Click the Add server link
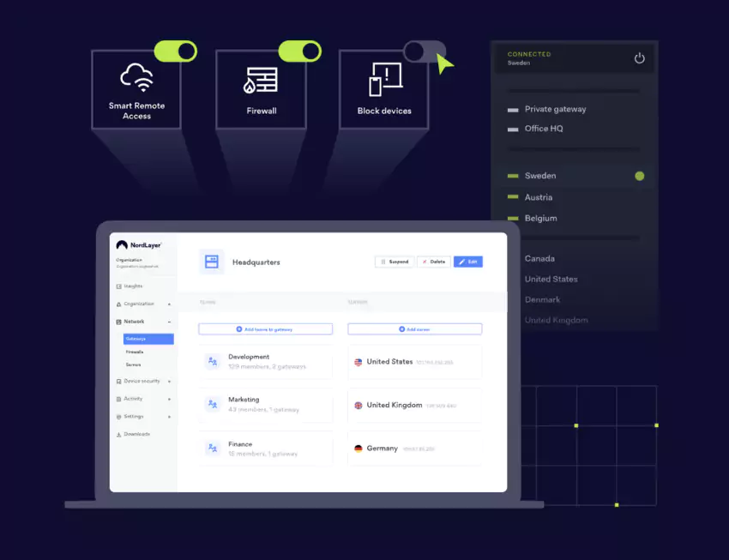 click(414, 328)
